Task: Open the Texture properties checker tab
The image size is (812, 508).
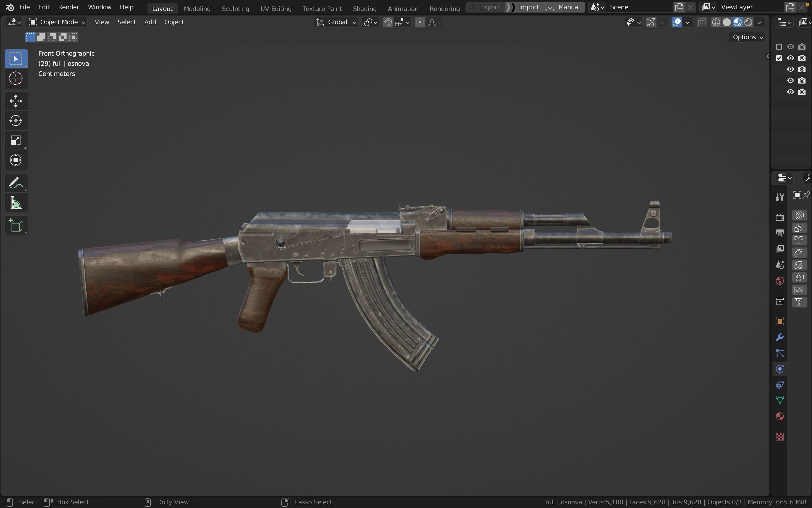Action: click(x=780, y=436)
